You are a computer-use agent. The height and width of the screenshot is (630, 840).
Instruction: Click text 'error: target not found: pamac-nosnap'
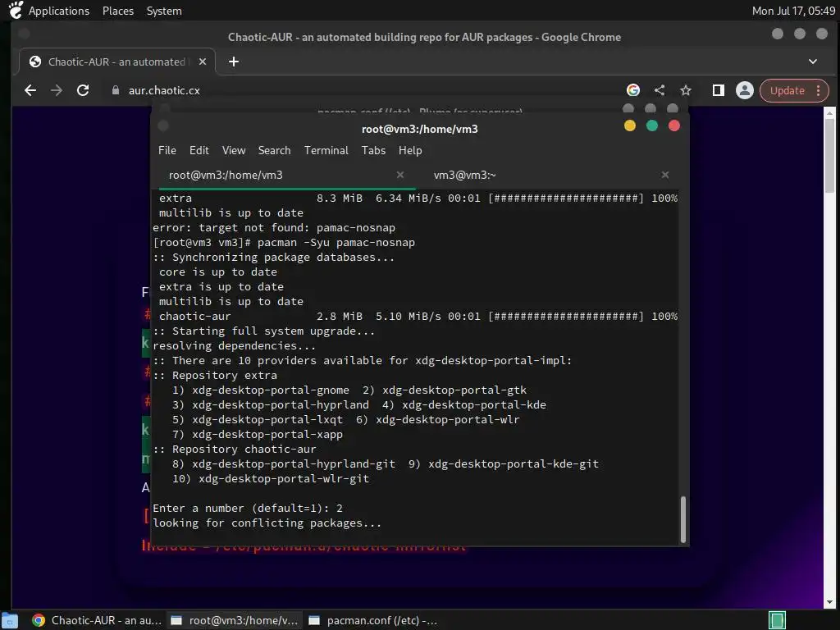(274, 228)
